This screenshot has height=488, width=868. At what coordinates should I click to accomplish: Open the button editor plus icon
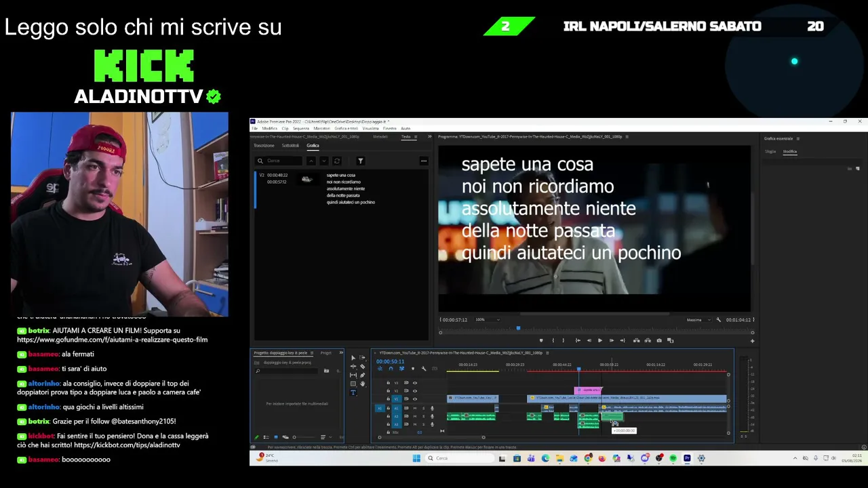752,341
